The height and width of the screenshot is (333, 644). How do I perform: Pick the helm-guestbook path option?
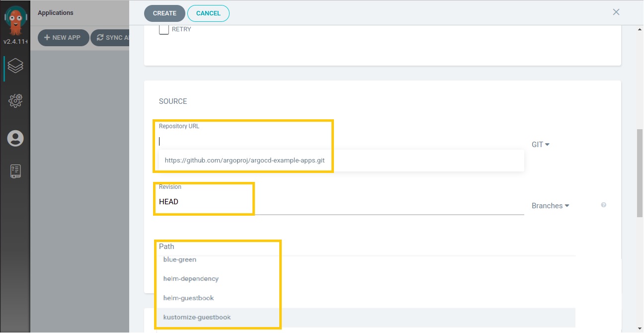(x=188, y=298)
